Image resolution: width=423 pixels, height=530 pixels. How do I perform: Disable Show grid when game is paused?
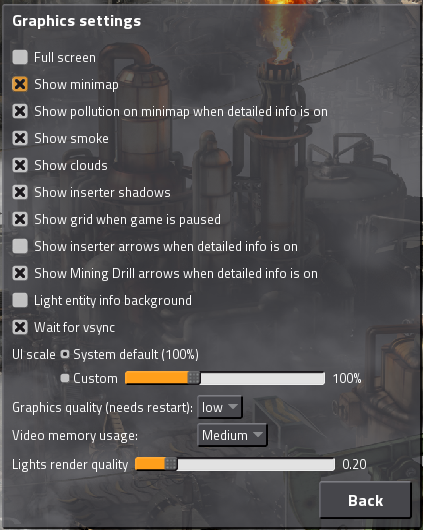[x=20, y=219]
